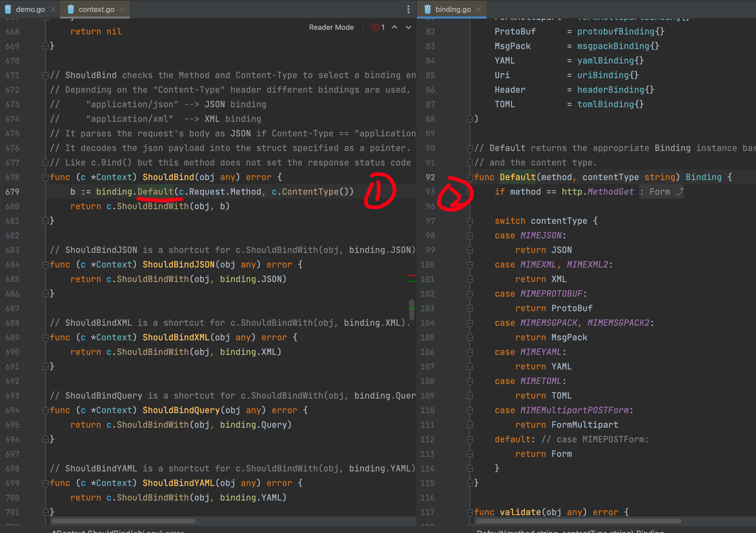Screen dimensions: 756x533
Task: Expand the folded if block at line 93
Action: [469, 192]
